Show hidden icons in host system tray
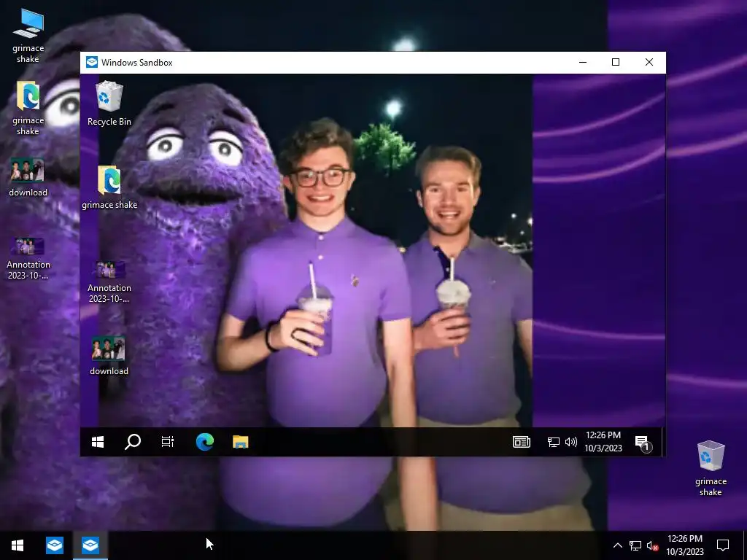Viewport: 747px width, 560px height. coord(617,545)
